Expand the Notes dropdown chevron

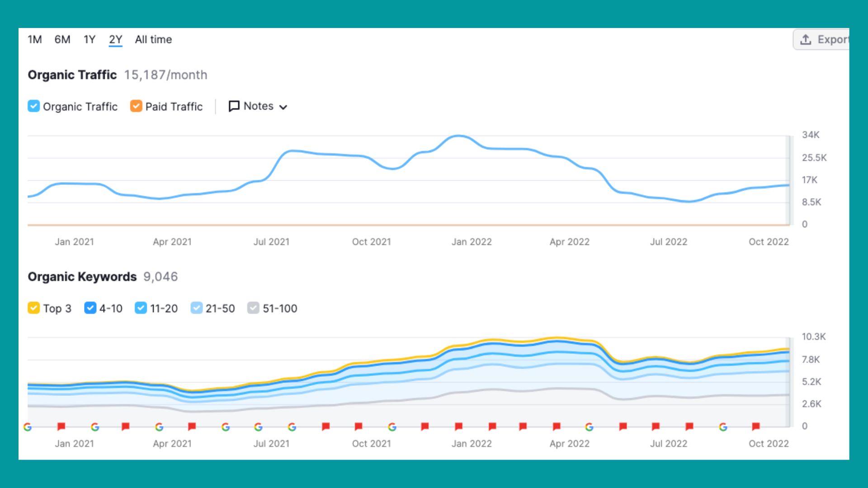coord(283,107)
